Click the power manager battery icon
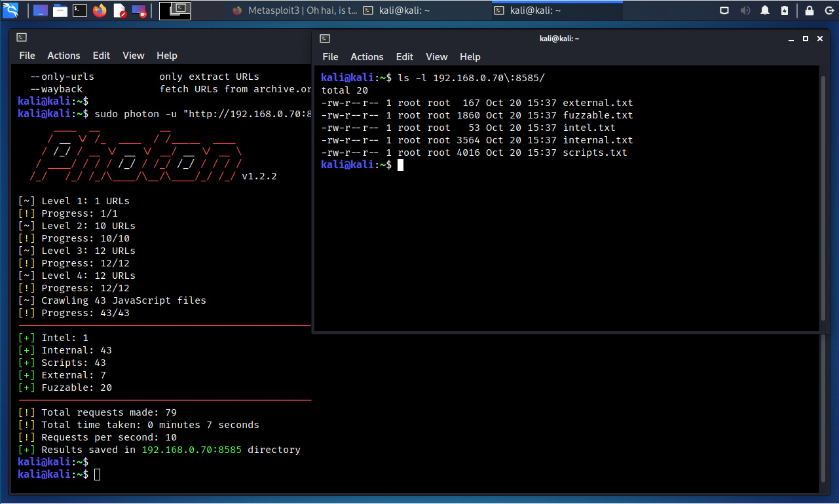The width and height of the screenshot is (839, 504). tap(785, 10)
